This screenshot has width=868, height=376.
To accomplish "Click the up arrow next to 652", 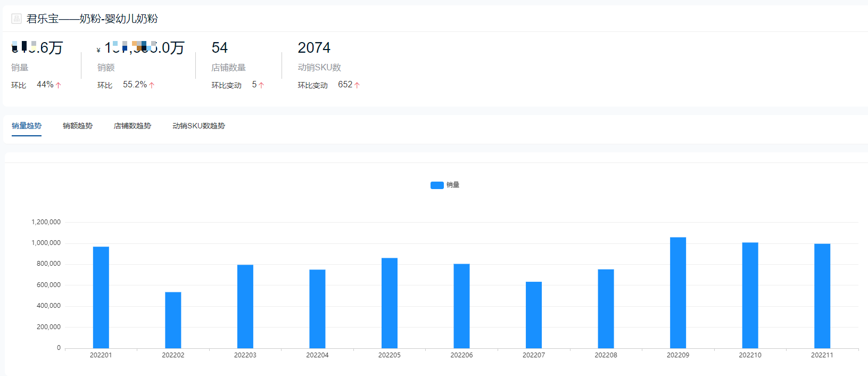I will coord(357,85).
